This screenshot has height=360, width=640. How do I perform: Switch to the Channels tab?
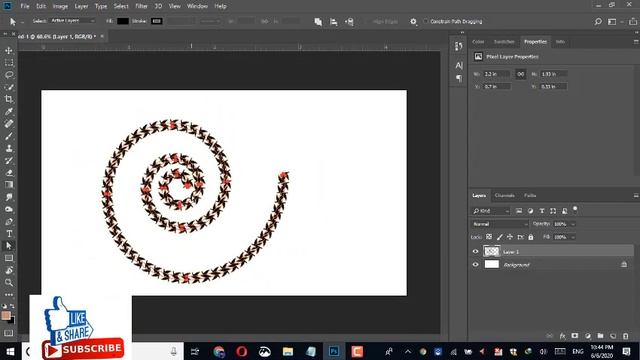504,196
